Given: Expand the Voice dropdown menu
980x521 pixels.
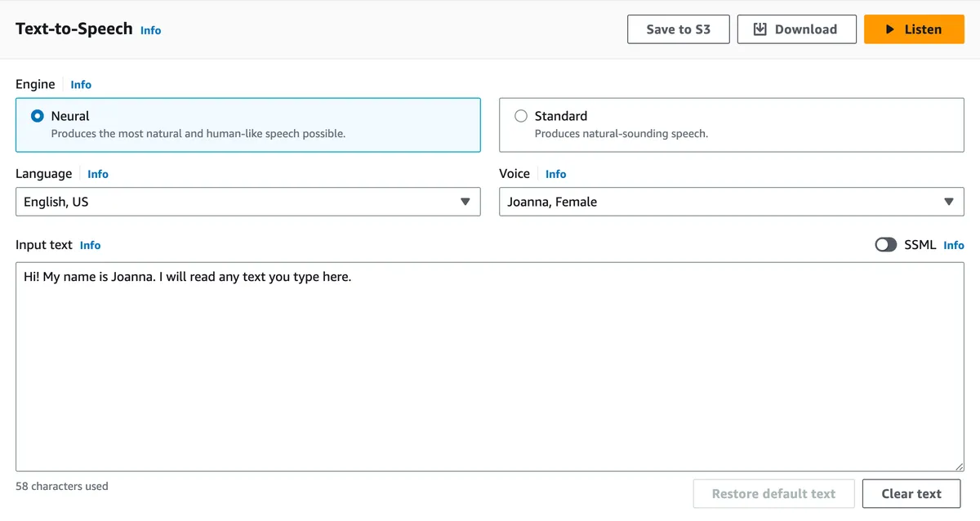Looking at the screenshot, I should 731,202.
